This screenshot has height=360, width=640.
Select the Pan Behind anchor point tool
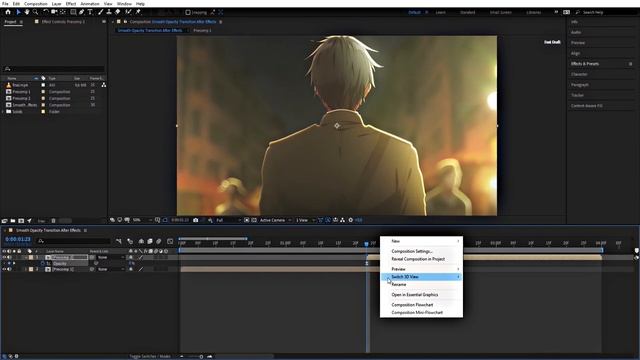pyautogui.click(x=63, y=12)
